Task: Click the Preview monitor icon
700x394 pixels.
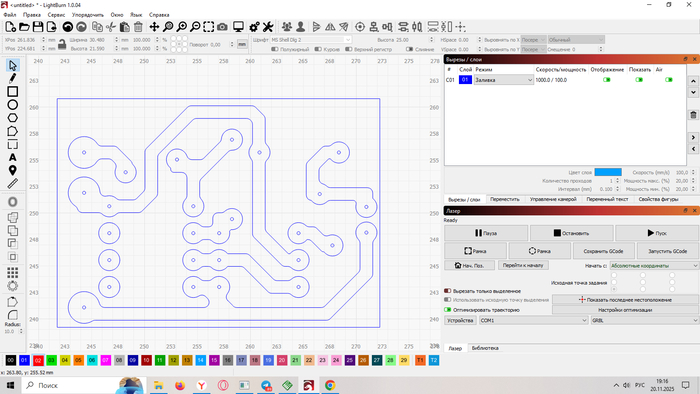Action: click(238, 27)
